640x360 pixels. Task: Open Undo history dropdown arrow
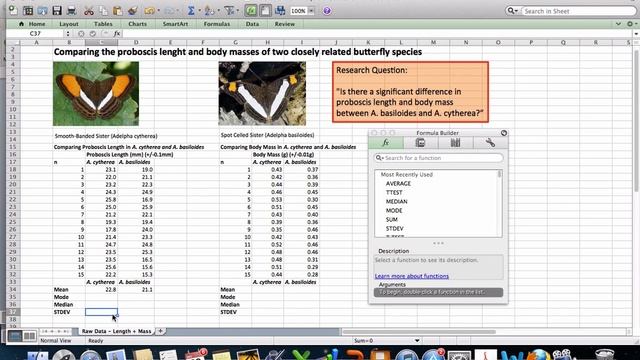[x=158, y=11]
